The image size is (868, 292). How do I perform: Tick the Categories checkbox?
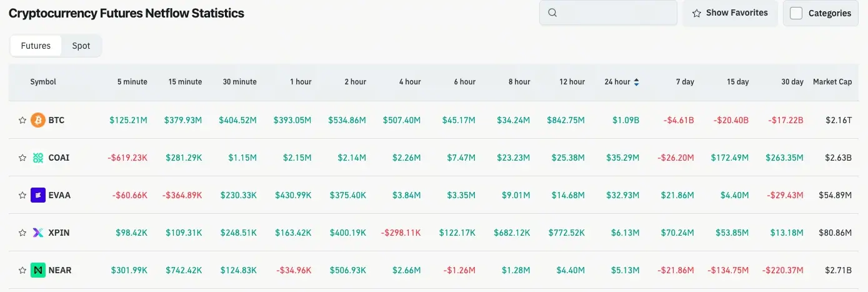(796, 13)
